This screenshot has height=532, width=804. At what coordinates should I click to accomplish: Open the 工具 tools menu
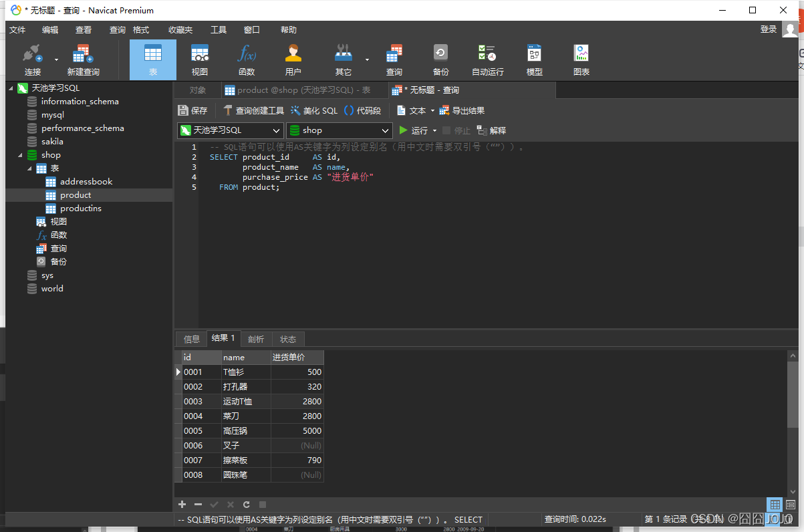point(219,29)
